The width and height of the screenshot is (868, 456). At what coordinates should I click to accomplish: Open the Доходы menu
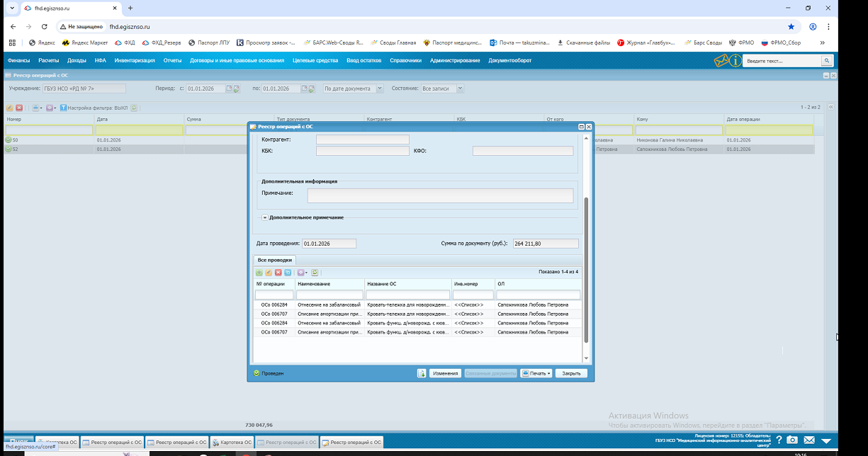click(x=77, y=61)
